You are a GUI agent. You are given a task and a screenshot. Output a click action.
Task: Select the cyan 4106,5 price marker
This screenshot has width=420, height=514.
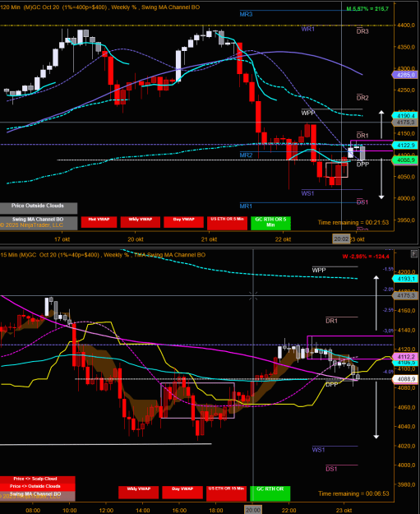[405, 363]
